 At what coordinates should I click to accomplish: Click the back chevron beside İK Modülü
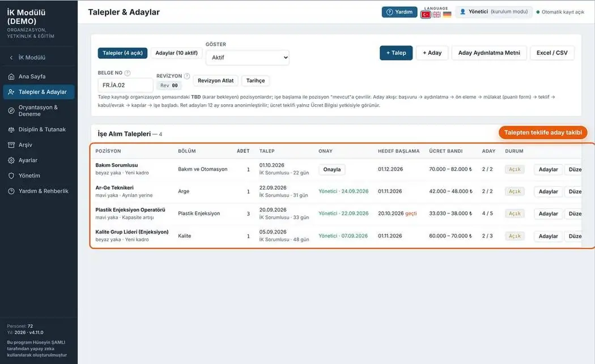[11, 58]
